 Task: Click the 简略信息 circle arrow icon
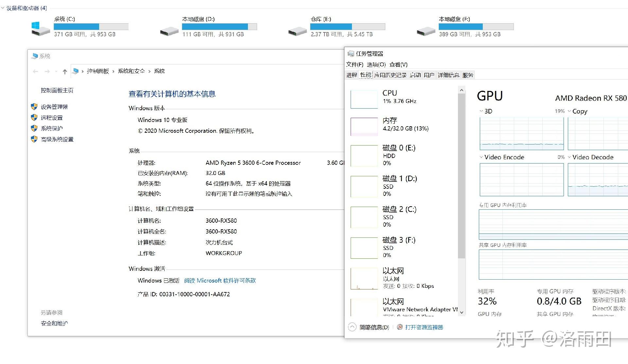click(x=352, y=327)
